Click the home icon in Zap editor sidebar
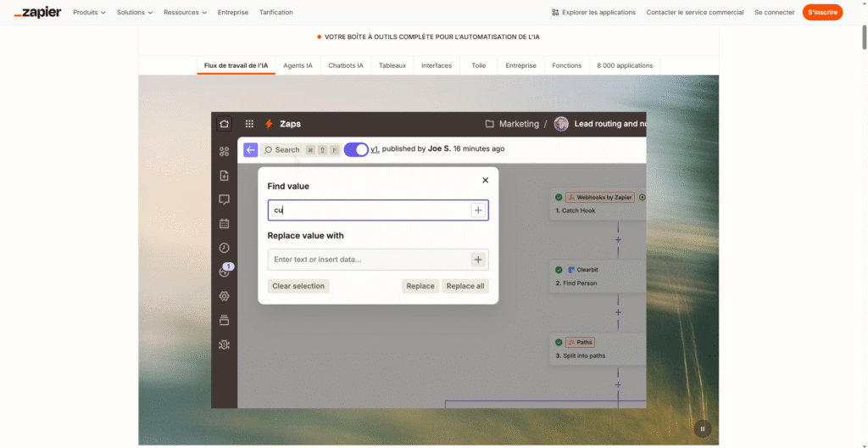The height and width of the screenshot is (448, 868). 224,124
